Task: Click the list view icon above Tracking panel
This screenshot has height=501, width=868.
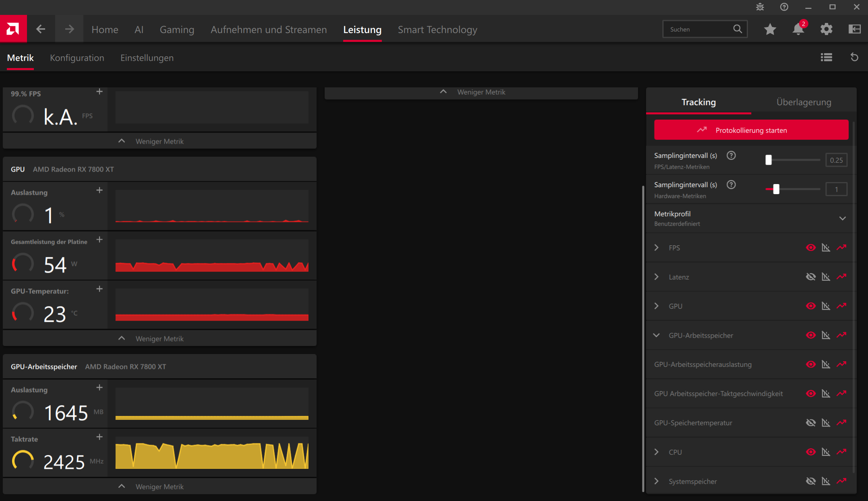Action: (x=827, y=57)
